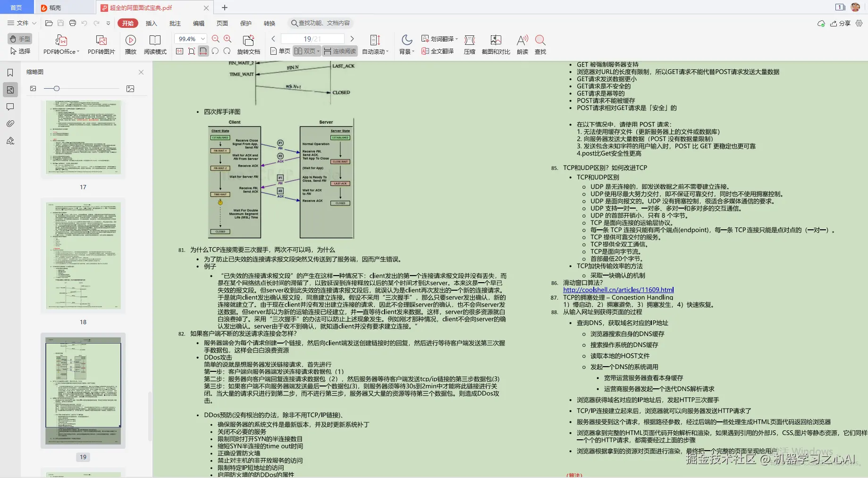The height and width of the screenshot is (478, 868).
Task: Start 播放 slideshow playback
Action: [131, 44]
